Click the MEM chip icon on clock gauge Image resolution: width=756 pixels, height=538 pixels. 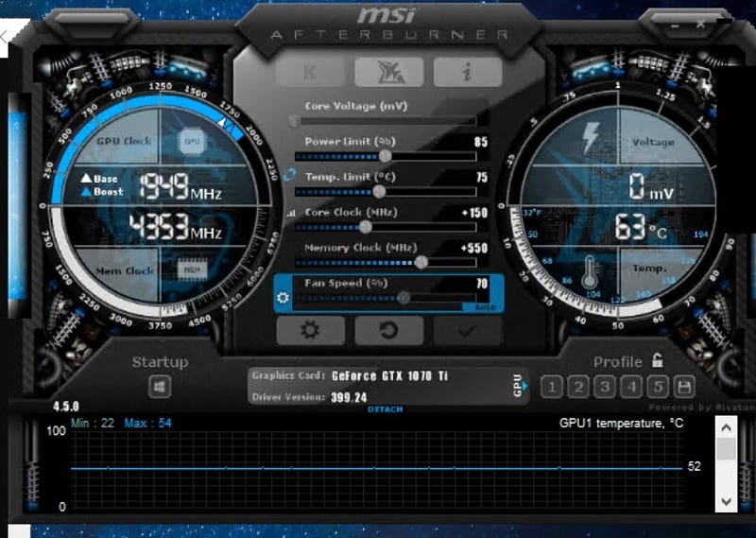[x=192, y=270]
